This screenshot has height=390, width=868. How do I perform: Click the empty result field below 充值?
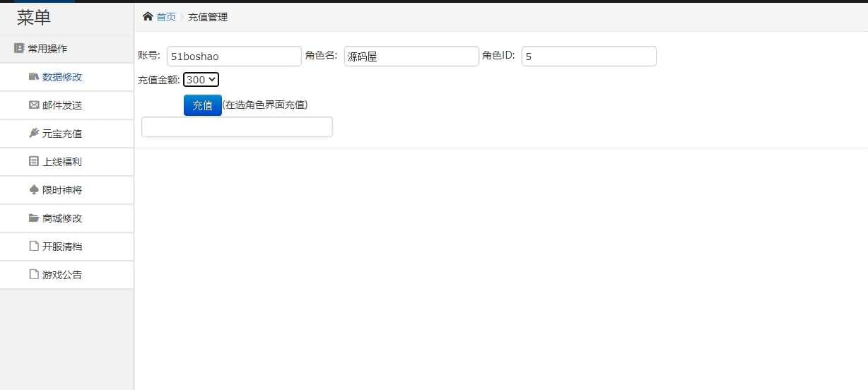(237, 127)
